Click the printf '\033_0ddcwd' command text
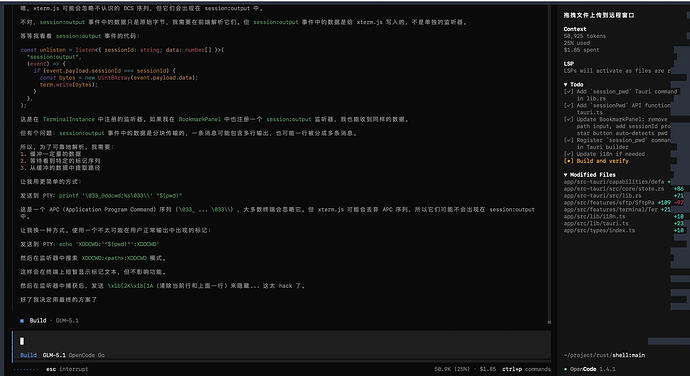 [x=120, y=195]
